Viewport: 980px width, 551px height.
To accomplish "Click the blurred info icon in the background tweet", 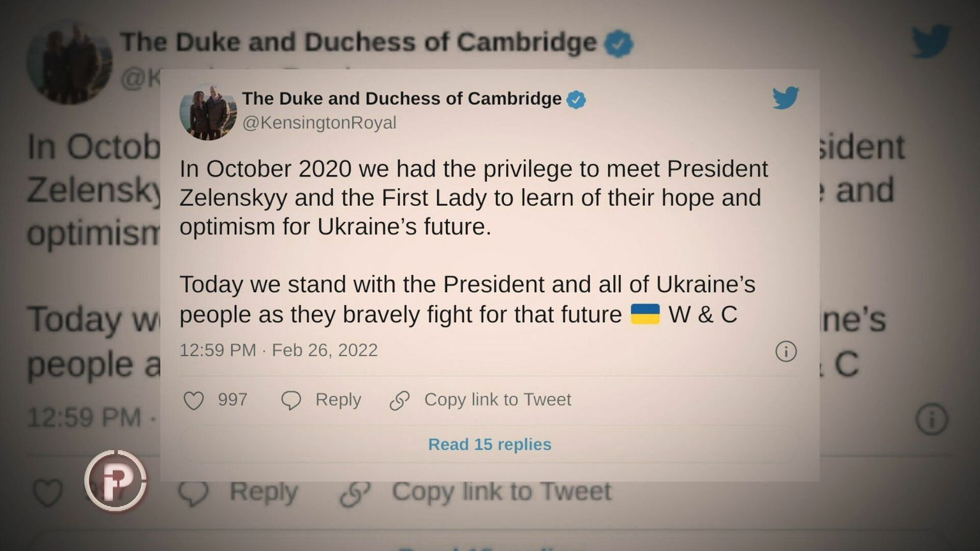I will pyautogui.click(x=932, y=419).
